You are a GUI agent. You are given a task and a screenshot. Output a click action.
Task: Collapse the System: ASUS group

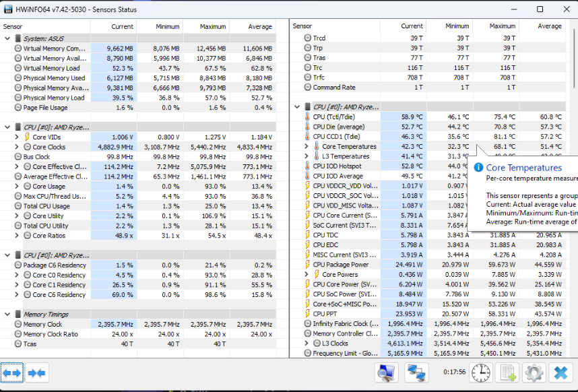[x=7, y=38]
